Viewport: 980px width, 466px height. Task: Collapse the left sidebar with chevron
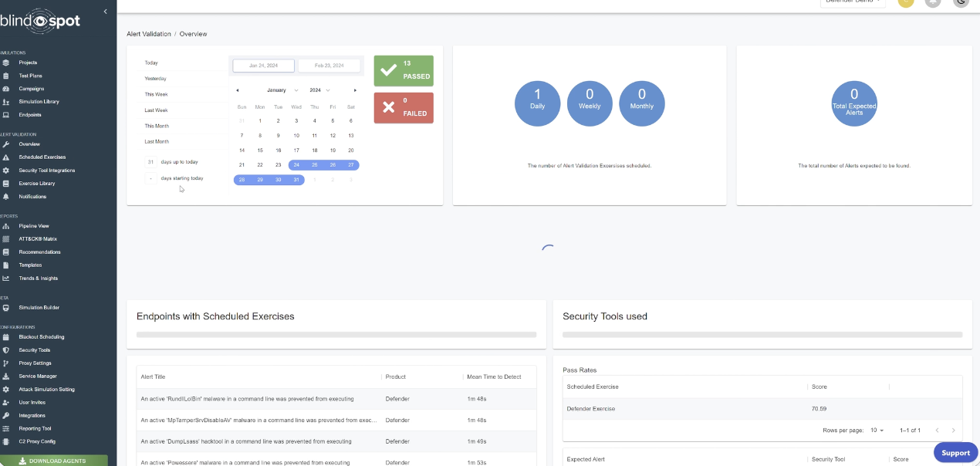[x=105, y=12]
